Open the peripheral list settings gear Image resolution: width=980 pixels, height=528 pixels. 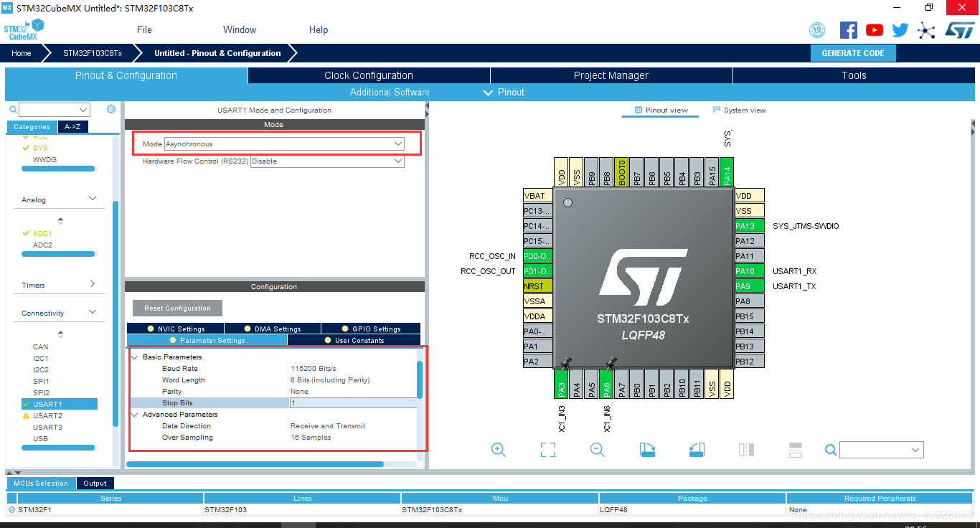tap(111, 109)
